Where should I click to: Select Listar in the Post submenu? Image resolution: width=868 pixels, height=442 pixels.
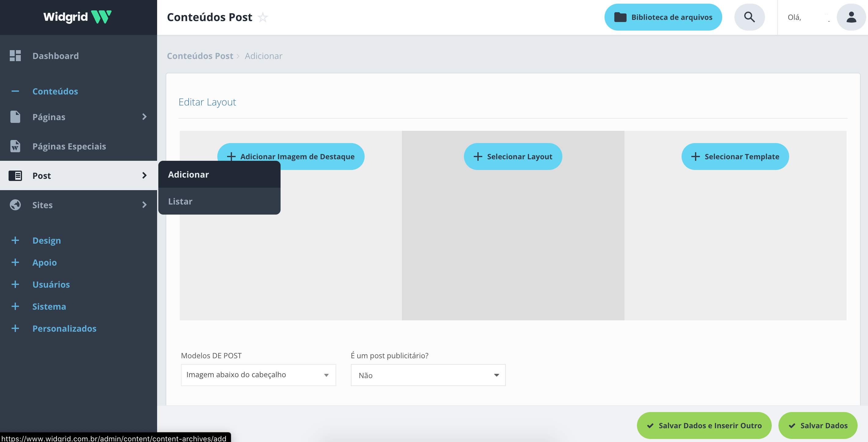tap(180, 201)
